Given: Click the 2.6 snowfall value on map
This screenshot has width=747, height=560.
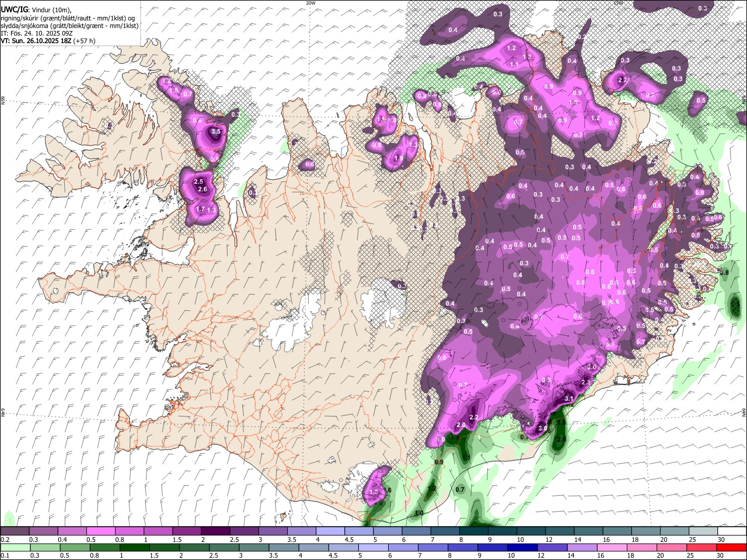Looking at the screenshot, I should pyautogui.click(x=203, y=189).
